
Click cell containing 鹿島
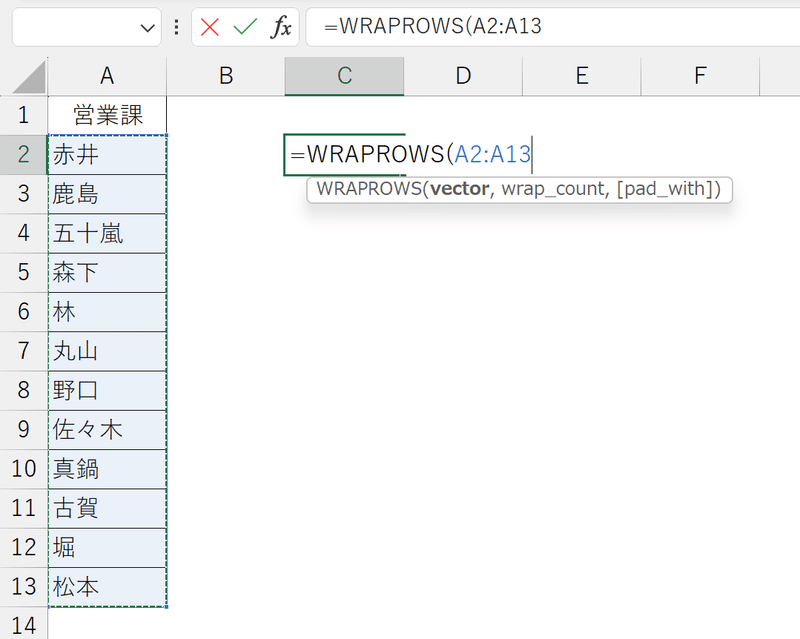click(107, 194)
